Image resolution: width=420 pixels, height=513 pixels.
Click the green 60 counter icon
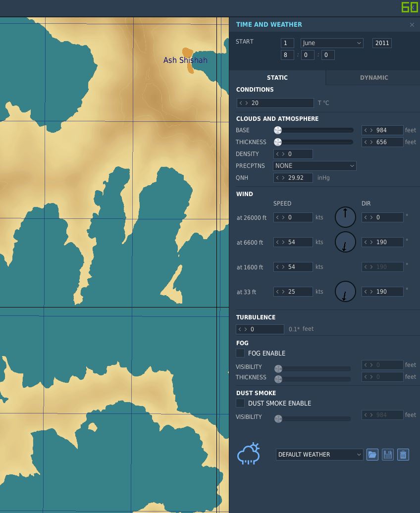point(410,7)
